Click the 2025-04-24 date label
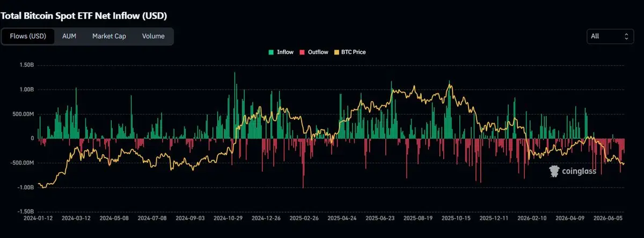The image size is (644, 238). click(x=343, y=219)
